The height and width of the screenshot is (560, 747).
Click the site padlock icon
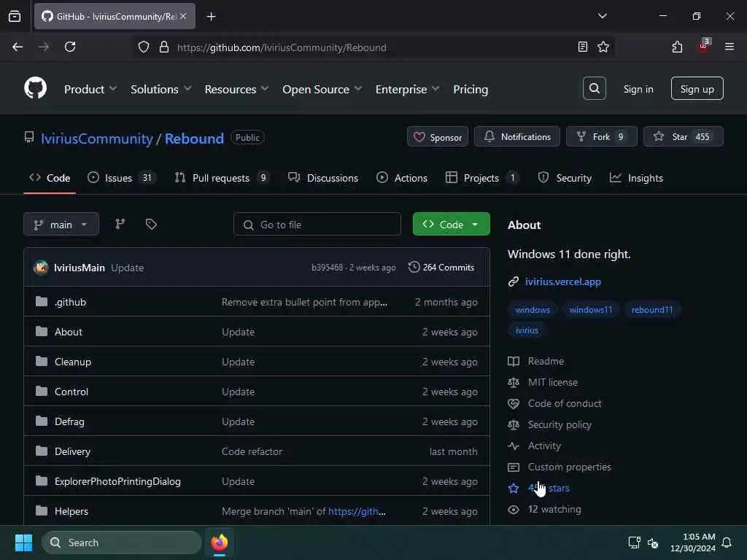coord(164,47)
